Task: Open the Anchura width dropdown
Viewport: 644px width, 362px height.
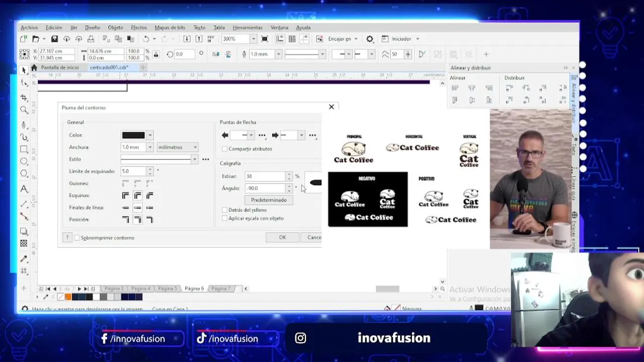Action: tap(150, 147)
